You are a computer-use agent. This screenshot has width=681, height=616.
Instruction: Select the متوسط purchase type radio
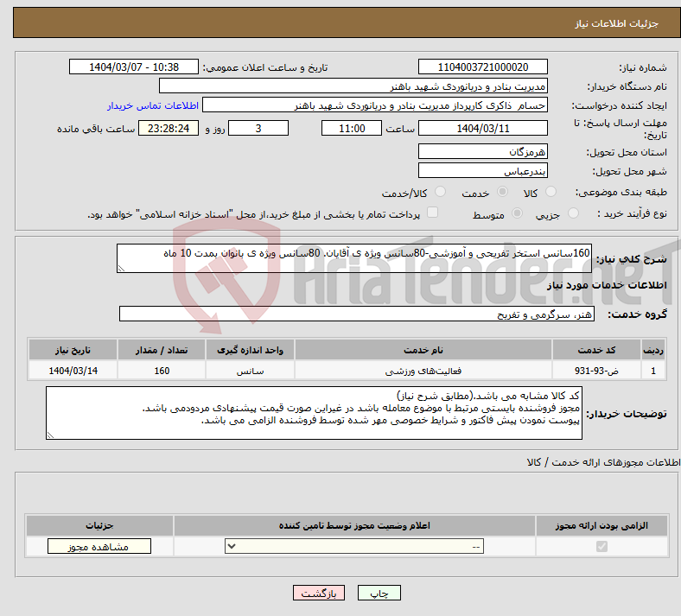[x=517, y=213]
